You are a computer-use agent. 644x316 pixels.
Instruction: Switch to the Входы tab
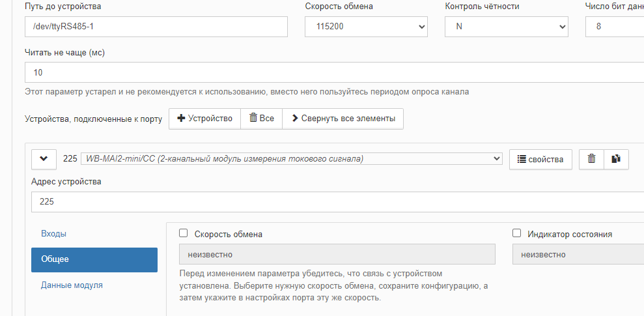54,233
